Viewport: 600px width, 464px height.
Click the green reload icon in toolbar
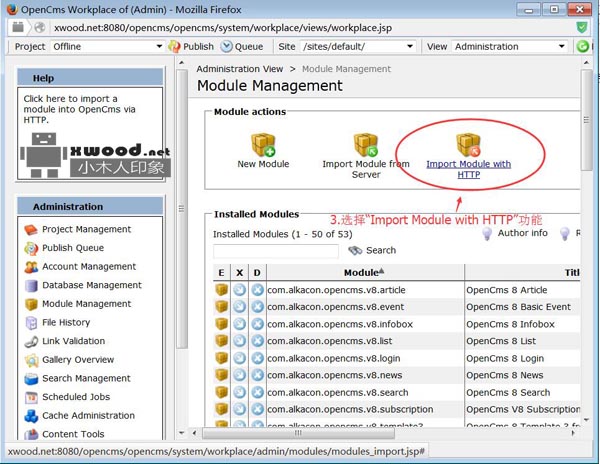click(582, 47)
